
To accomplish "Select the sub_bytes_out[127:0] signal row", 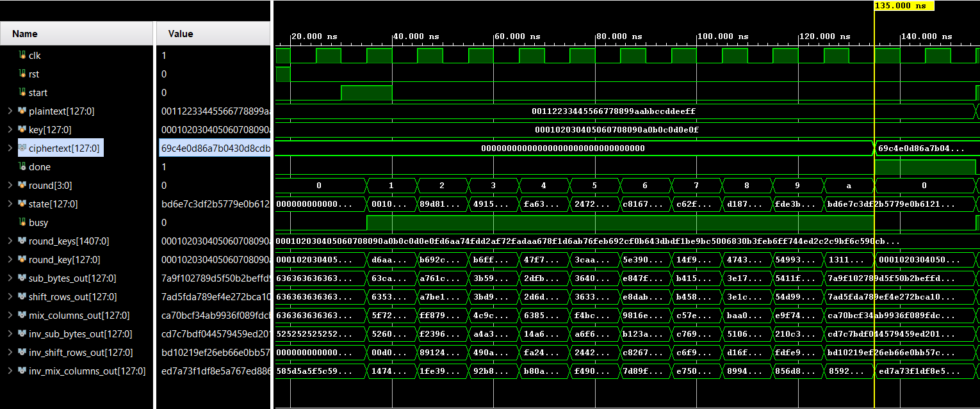I will (72, 278).
